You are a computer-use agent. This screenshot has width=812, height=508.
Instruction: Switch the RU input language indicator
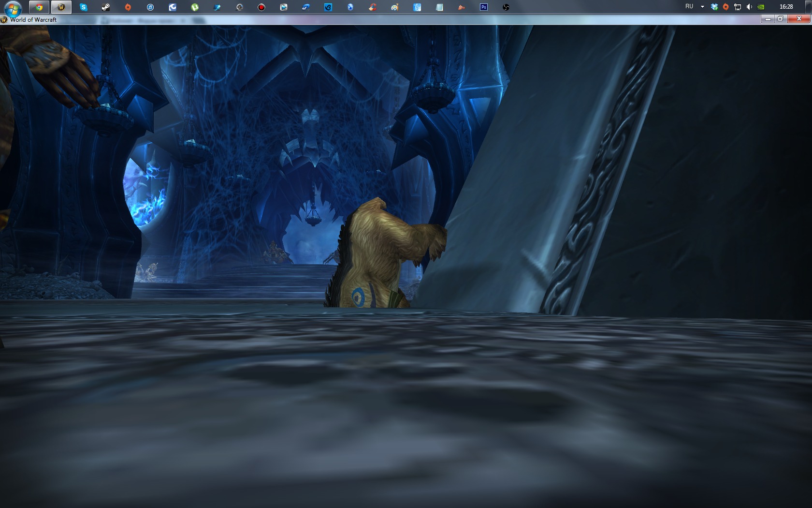tap(689, 6)
